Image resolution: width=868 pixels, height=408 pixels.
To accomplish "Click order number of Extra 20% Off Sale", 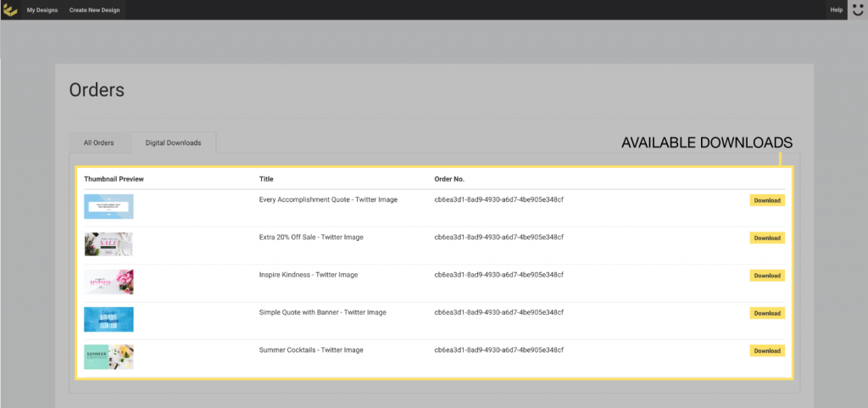I will tap(498, 238).
